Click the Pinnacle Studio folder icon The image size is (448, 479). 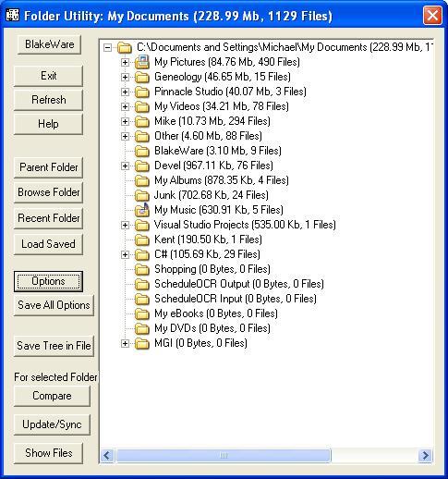(x=142, y=92)
